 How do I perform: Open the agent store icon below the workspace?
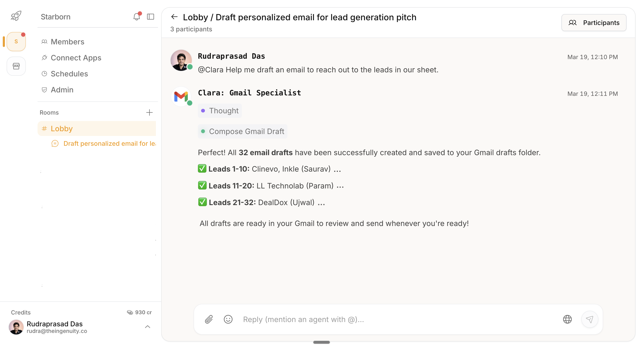16,66
